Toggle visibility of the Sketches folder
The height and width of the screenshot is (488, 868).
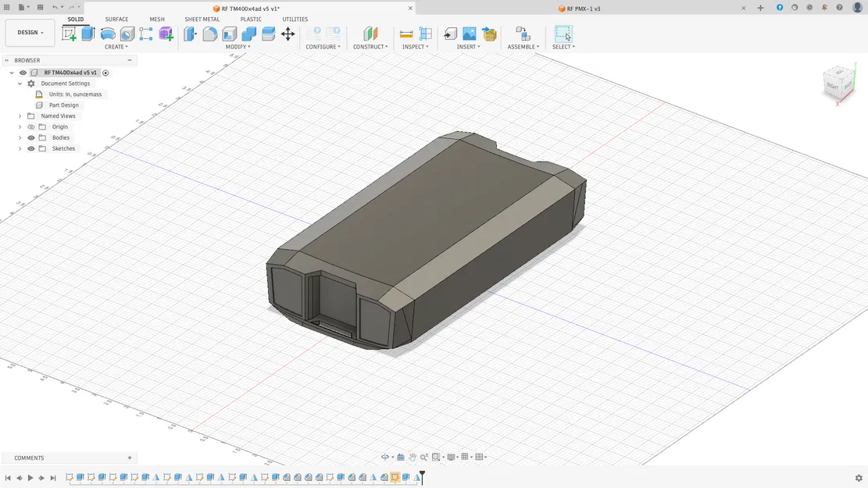(31, 148)
